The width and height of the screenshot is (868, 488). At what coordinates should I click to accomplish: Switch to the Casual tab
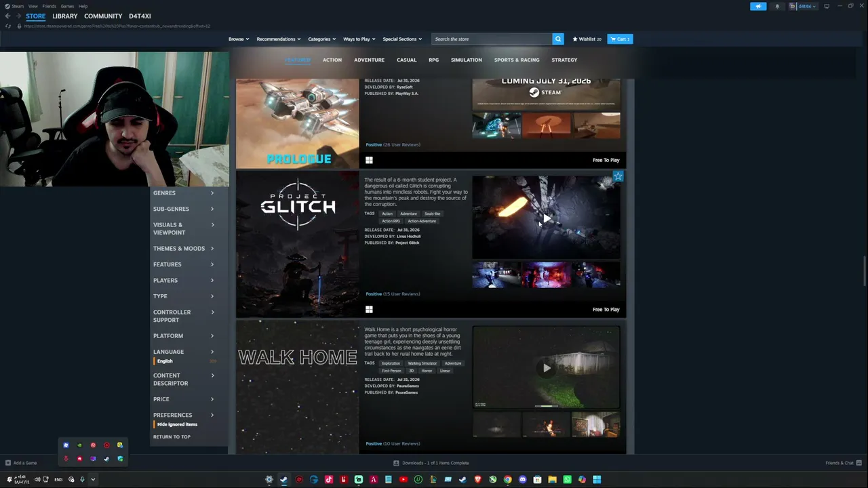click(407, 60)
